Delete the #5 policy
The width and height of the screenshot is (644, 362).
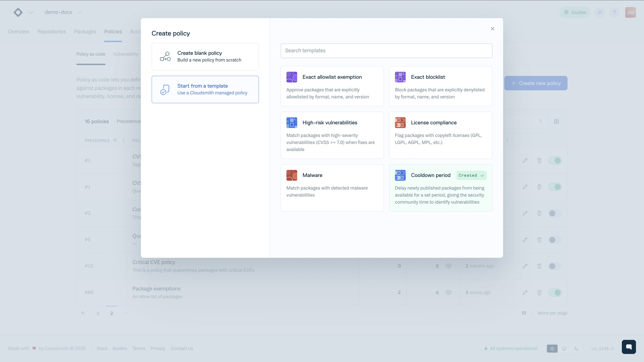[539, 240]
